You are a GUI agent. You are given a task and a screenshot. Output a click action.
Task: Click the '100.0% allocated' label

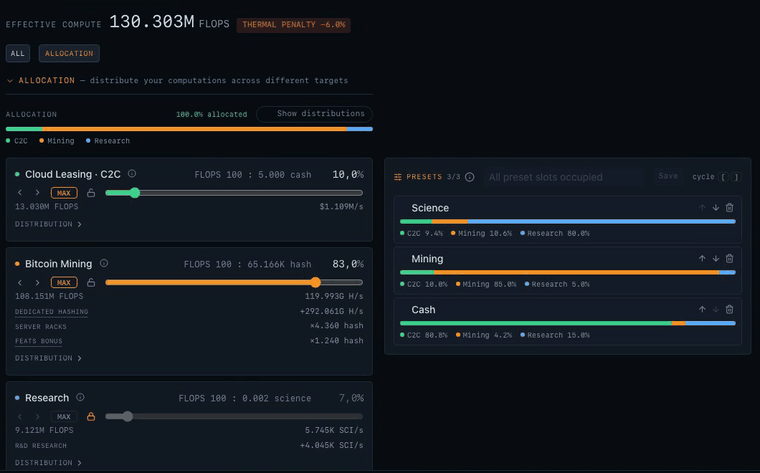[211, 114]
